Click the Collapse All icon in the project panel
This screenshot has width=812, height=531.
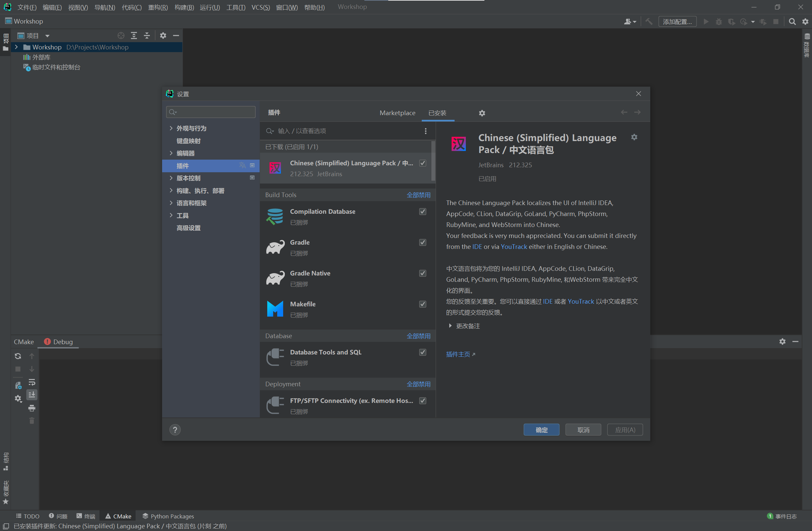click(x=147, y=36)
